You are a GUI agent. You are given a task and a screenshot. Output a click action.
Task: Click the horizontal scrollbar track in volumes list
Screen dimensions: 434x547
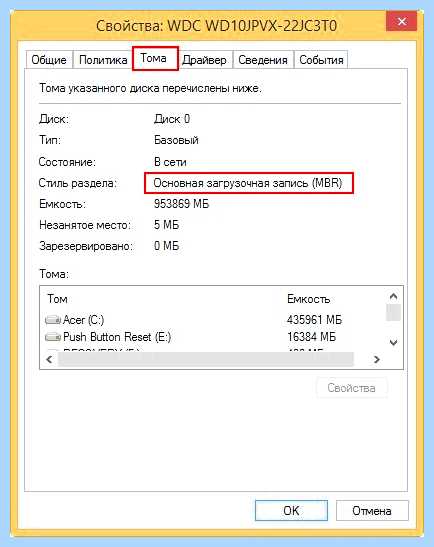click(206, 359)
